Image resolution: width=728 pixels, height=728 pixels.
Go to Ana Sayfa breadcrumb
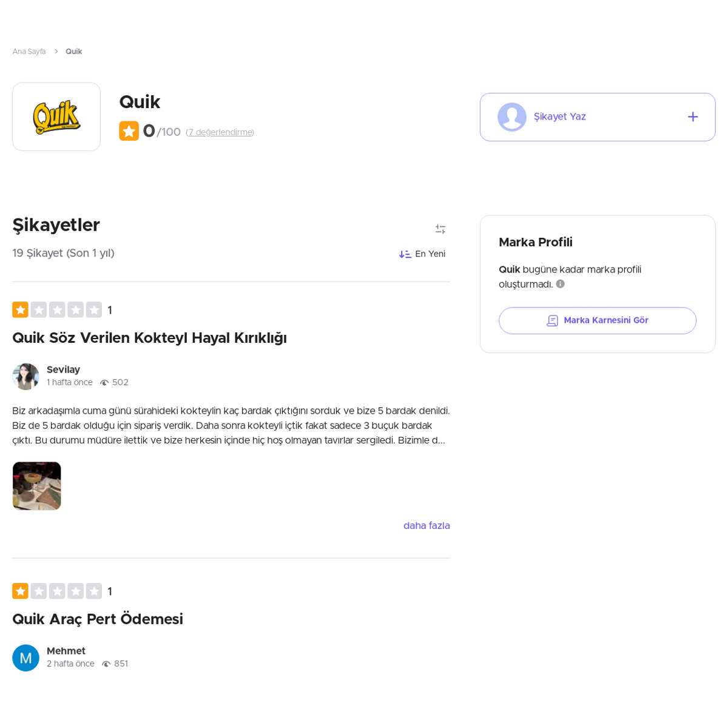coord(29,52)
